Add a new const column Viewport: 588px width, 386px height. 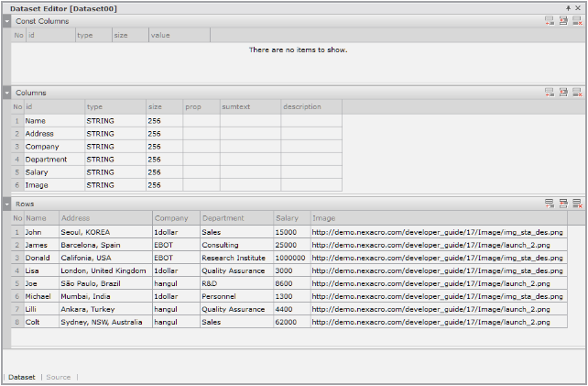tap(549, 20)
